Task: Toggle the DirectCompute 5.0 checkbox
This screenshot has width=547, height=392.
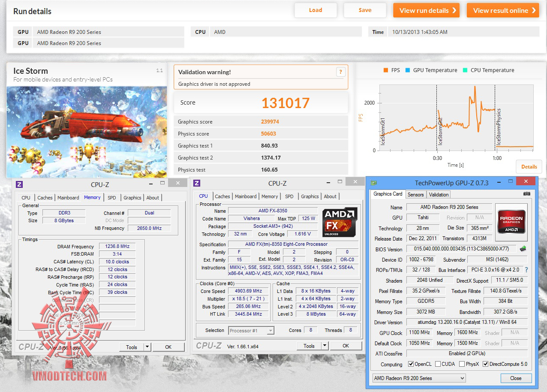Action: coord(485,364)
